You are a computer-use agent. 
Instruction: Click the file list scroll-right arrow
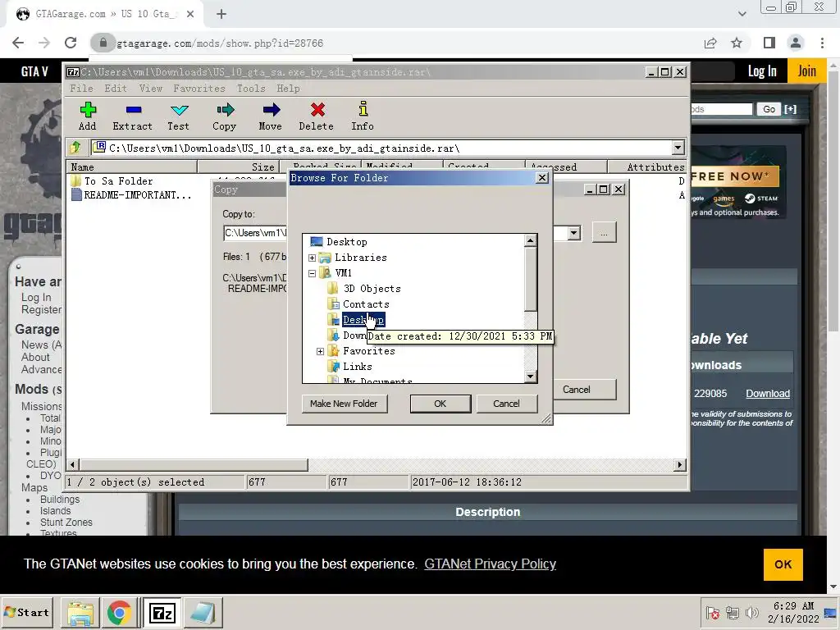coord(680,465)
